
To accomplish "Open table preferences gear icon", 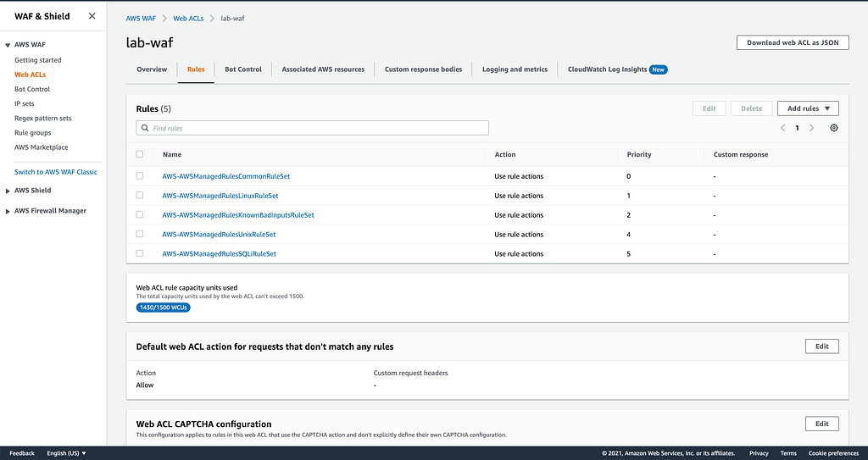I will (x=834, y=128).
